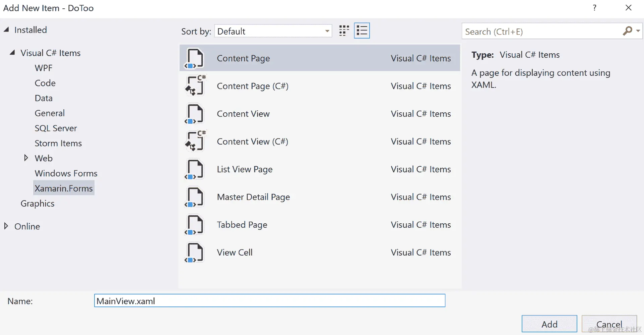The height and width of the screenshot is (335, 644).
Task: Choose the Content View template name
Action: (x=243, y=114)
